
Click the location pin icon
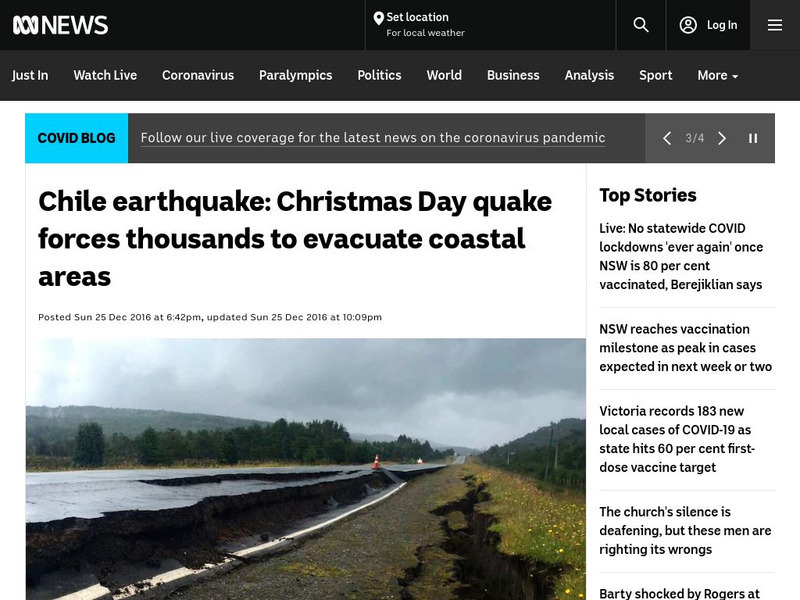click(378, 17)
